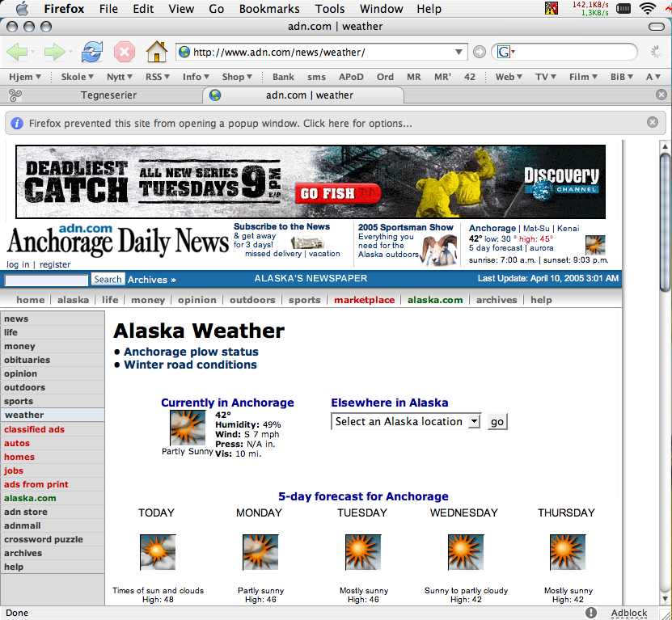This screenshot has width=672, height=620.
Task: Close the popup blocked notification bar
Action: click(x=653, y=122)
